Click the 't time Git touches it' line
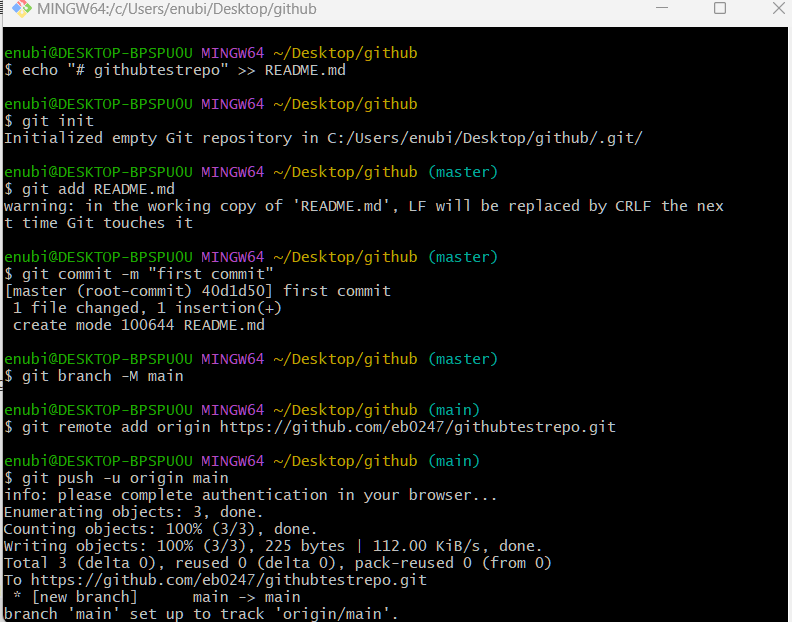 (98, 223)
